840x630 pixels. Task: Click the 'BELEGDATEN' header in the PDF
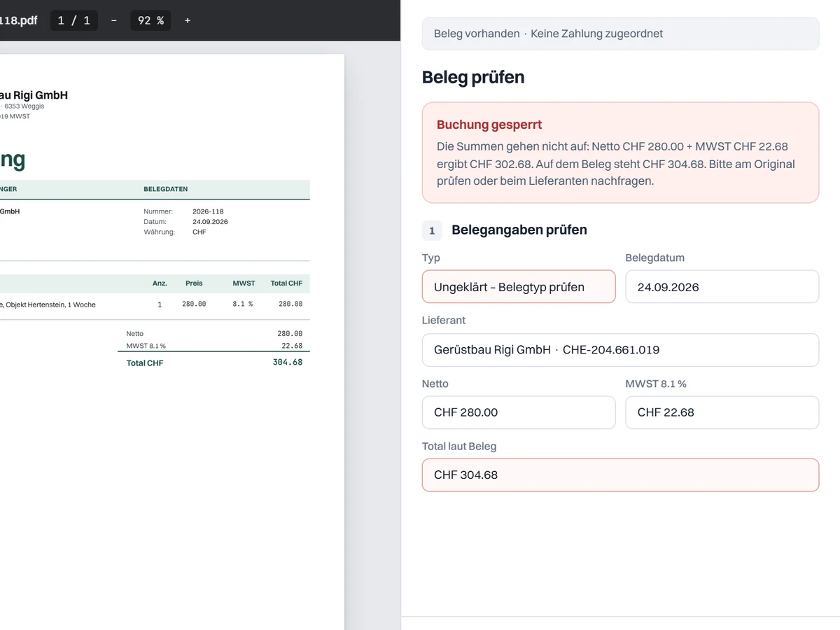pos(165,189)
